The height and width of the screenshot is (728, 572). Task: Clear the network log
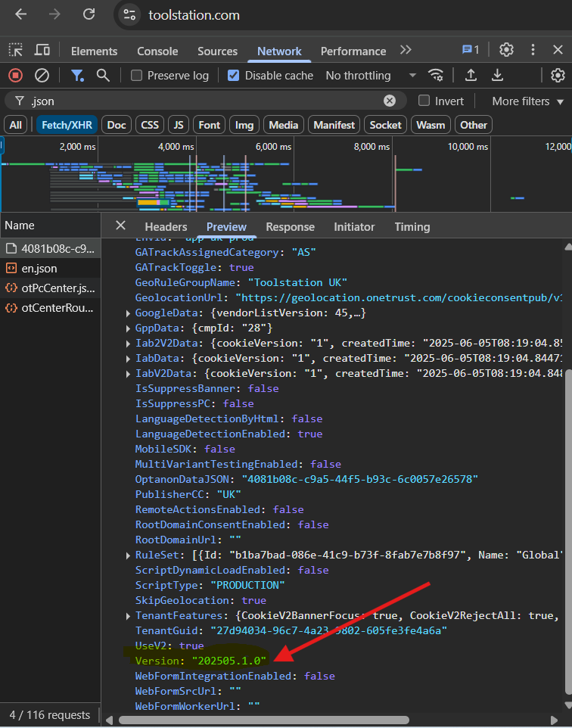tap(42, 76)
